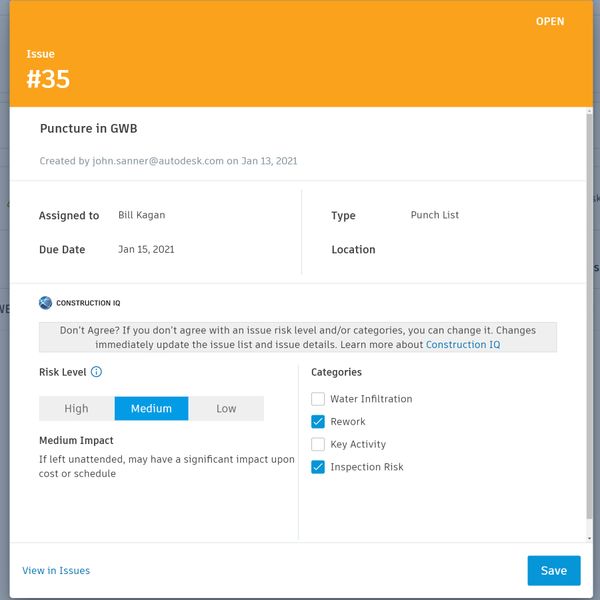Open the View in Issues link
The width and height of the screenshot is (600, 600).
click(x=56, y=571)
